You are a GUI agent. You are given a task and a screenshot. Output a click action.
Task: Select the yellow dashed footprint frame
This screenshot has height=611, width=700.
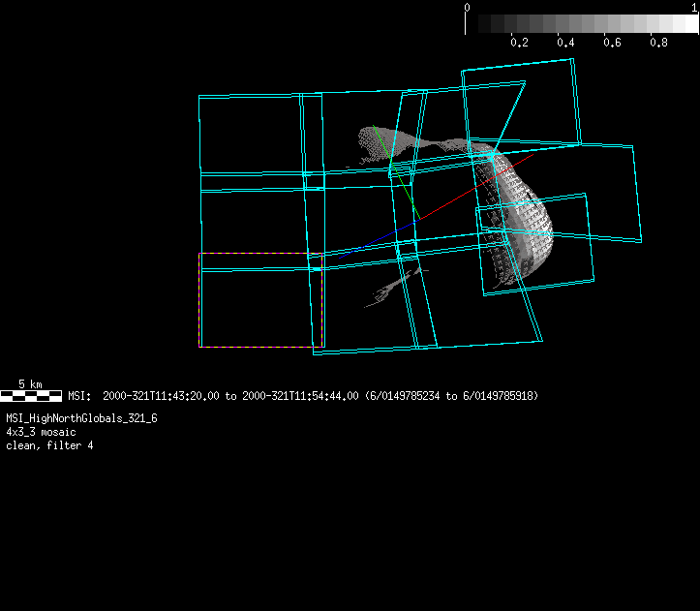tap(261, 254)
